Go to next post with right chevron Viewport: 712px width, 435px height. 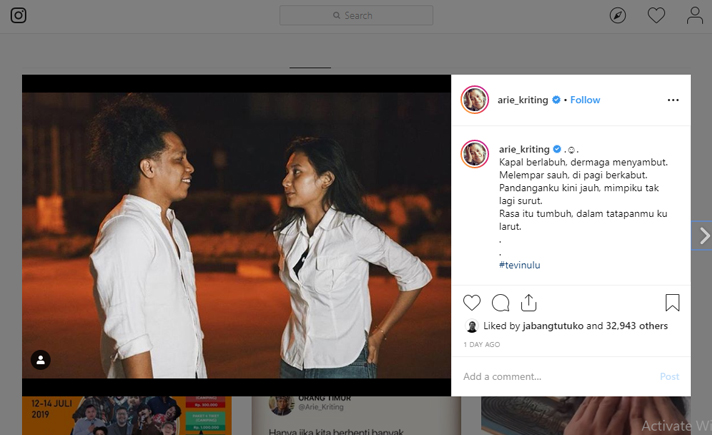703,236
